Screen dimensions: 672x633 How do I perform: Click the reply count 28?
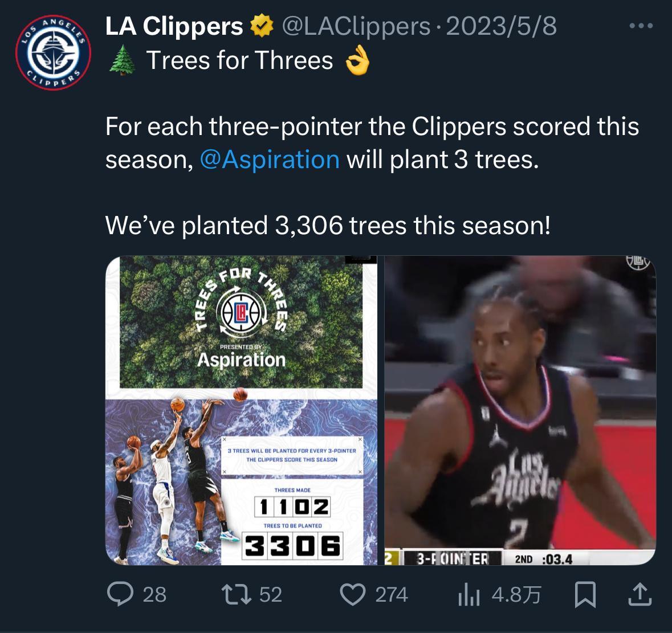(154, 595)
